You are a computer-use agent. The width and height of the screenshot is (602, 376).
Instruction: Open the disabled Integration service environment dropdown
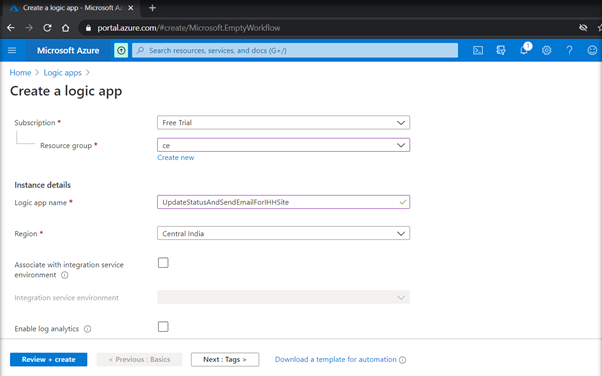[283, 297]
